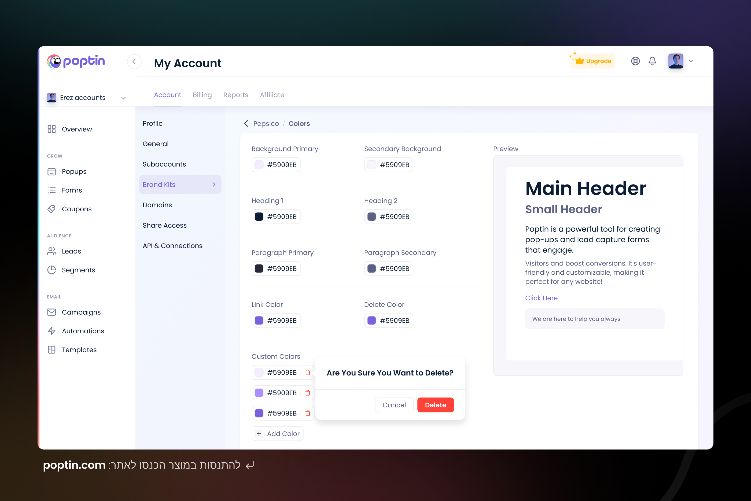The width and height of the screenshot is (751, 501).
Task: Open the notifications bell
Action: pyautogui.click(x=652, y=61)
